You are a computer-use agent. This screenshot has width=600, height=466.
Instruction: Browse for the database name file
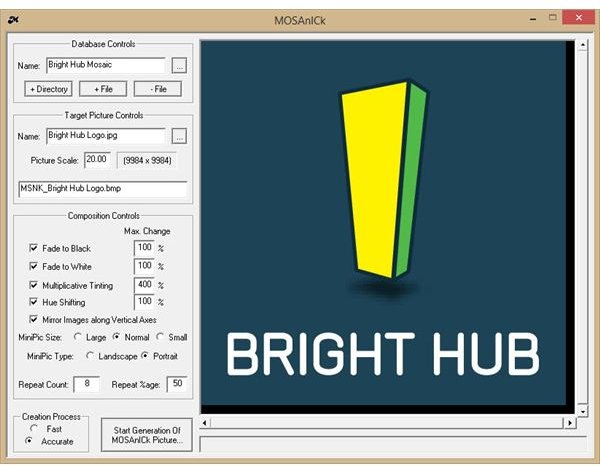point(179,66)
